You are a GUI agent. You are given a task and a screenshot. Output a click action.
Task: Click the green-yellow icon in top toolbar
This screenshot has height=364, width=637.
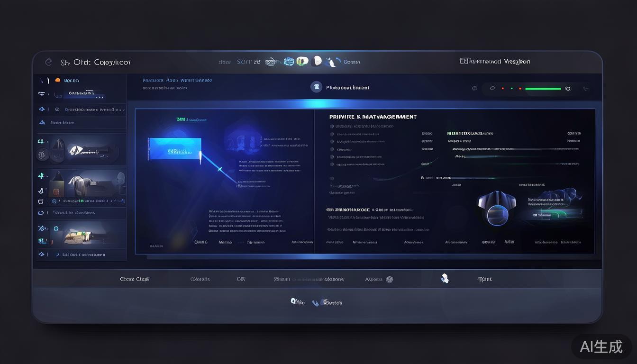click(x=302, y=61)
